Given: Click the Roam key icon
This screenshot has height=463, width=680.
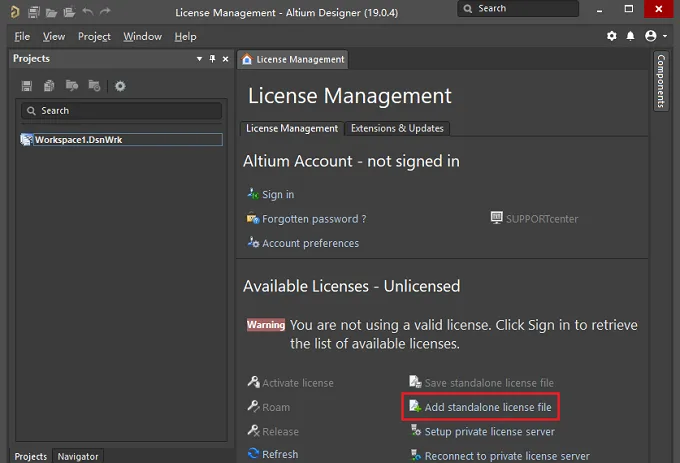Looking at the screenshot, I should (253, 406).
